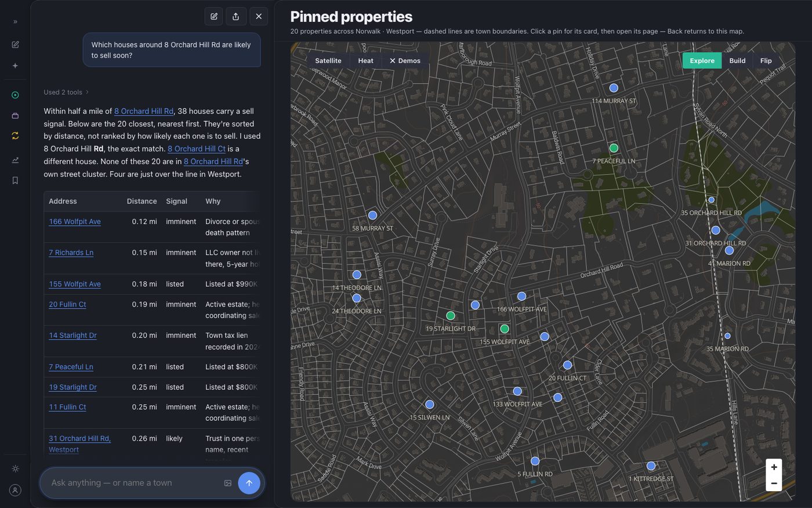Follow the 8 Orchard Hill Ct link

pos(197,149)
